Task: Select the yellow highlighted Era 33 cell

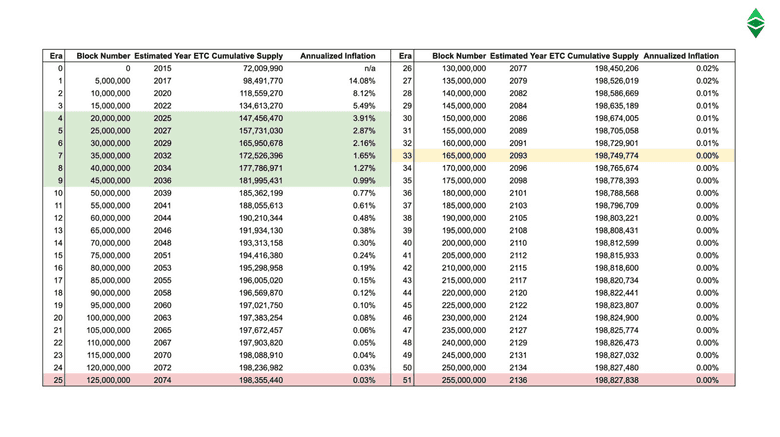Action: tap(407, 156)
